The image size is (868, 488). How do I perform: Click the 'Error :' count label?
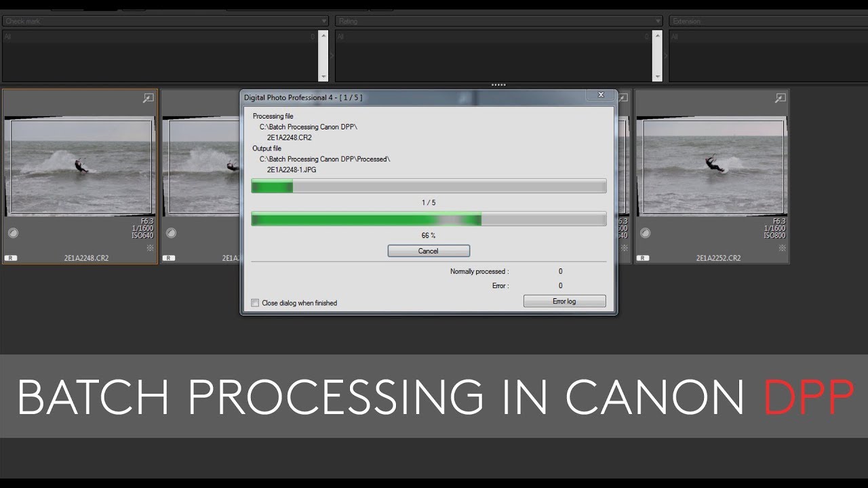click(x=500, y=286)
